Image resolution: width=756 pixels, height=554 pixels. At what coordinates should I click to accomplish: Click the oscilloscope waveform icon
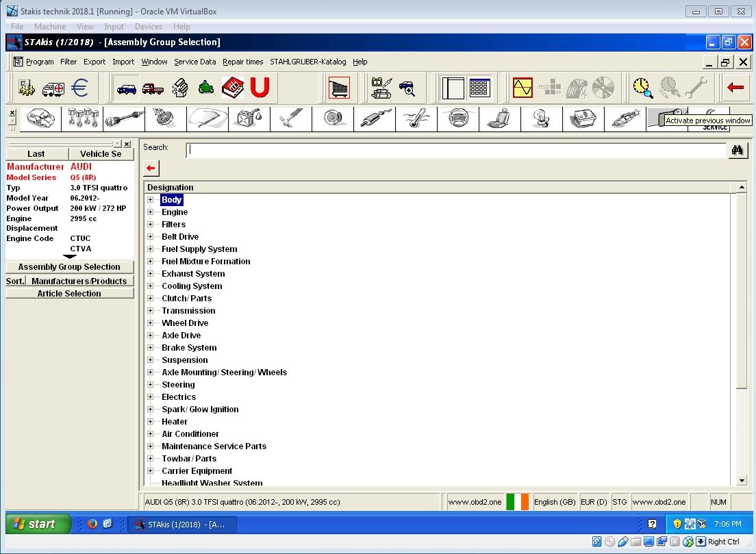[x=522, y=88]
